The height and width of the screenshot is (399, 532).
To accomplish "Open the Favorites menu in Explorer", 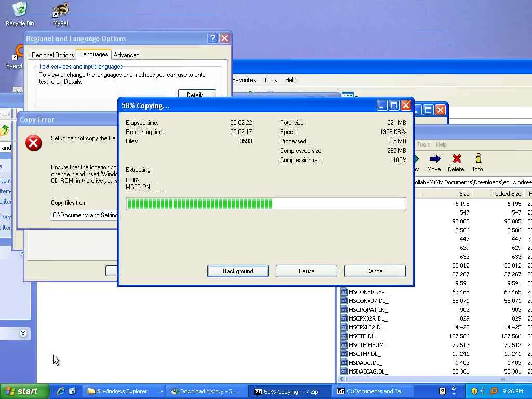I will pyautogui.click(x=244, y=80).
